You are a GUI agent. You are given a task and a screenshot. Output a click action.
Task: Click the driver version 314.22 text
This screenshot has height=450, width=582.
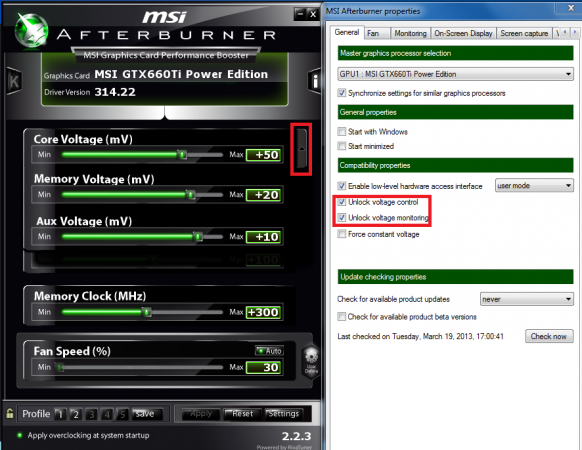coord(115,92)
